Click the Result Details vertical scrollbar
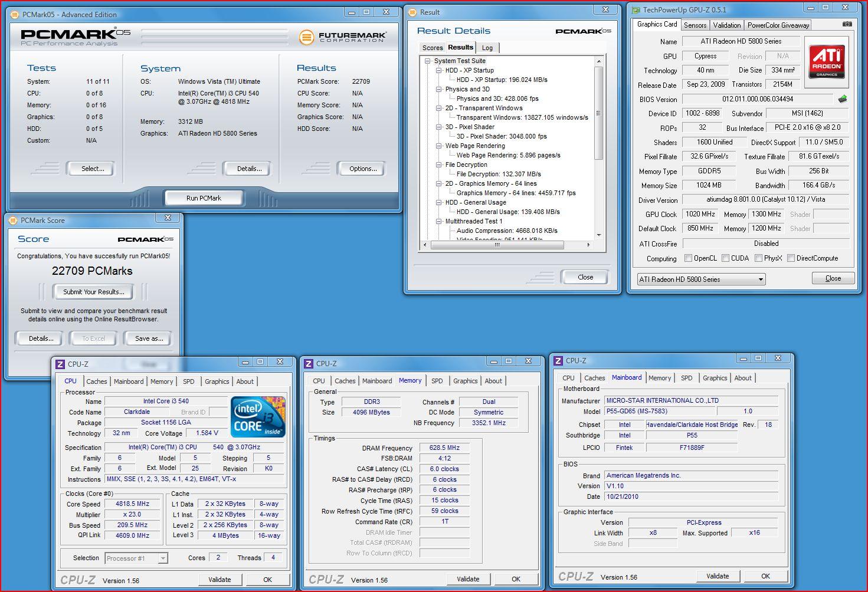The height and width of the screenshot is (592, 868). (x=598, y=113)
